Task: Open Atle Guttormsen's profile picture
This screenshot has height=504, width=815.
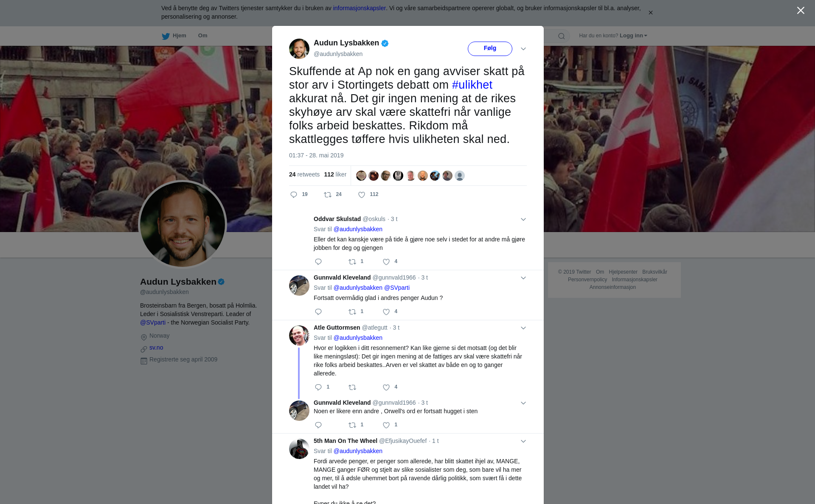Action: tap(299, 336)
